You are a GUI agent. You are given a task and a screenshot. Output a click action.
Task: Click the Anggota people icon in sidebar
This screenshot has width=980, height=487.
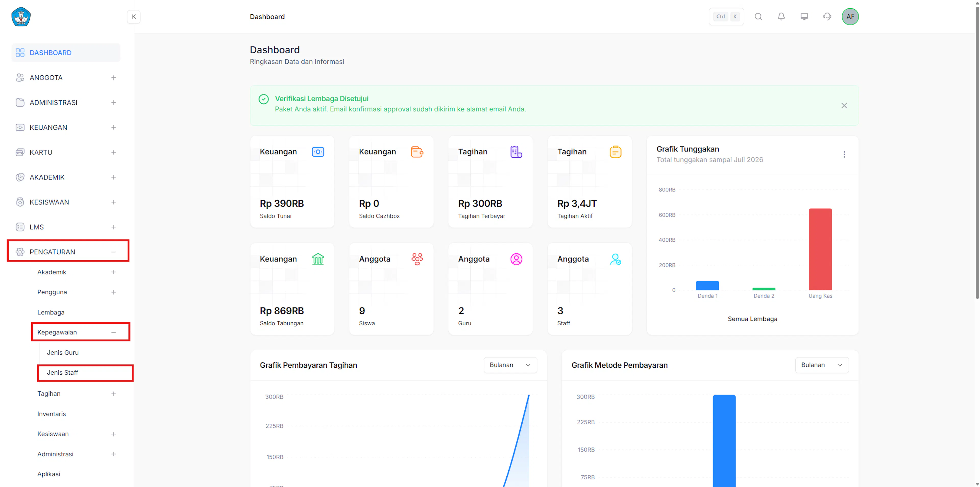coord(20,78)
